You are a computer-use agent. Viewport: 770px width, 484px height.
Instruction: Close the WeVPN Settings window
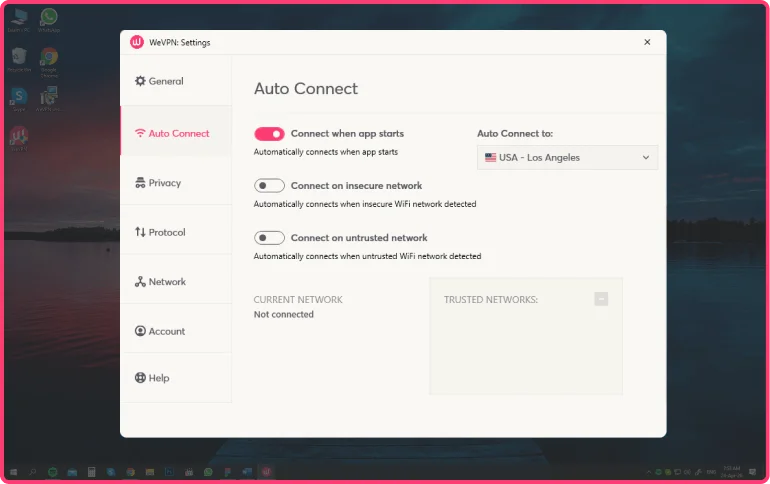pyautogui.click(x=647, y=42)
